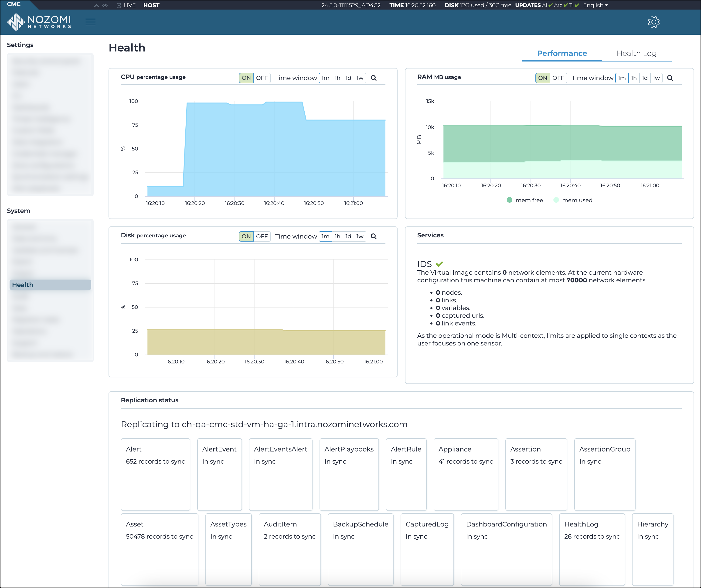Click the LIVE hourglass icon
701x588 pixels.
119,5
